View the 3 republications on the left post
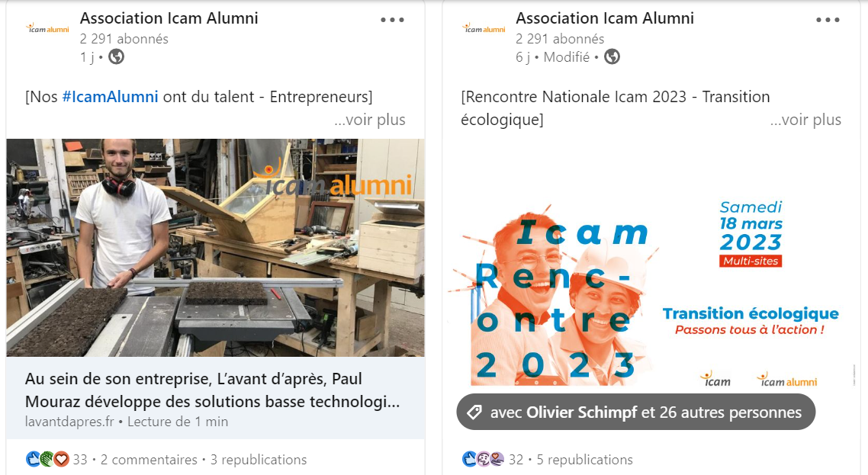Viewport: 868px width, 475px height. coord(259,460)
